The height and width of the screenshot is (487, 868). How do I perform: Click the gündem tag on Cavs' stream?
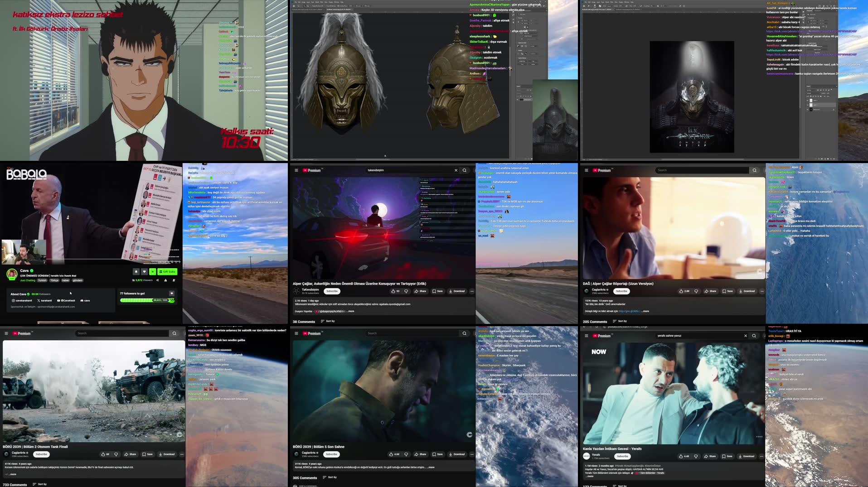coord(78,280)
